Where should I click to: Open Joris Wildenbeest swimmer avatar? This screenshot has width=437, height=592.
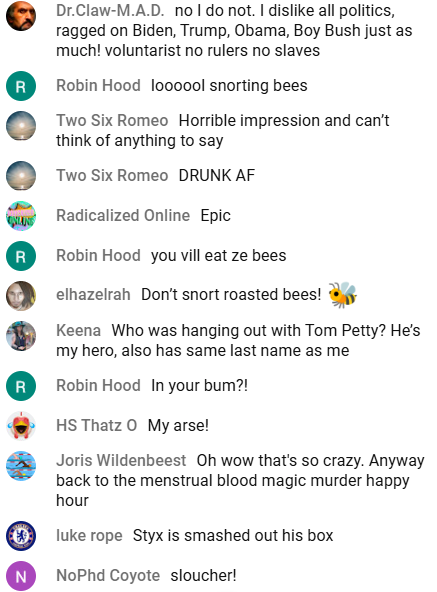click(x=21, y=466)
